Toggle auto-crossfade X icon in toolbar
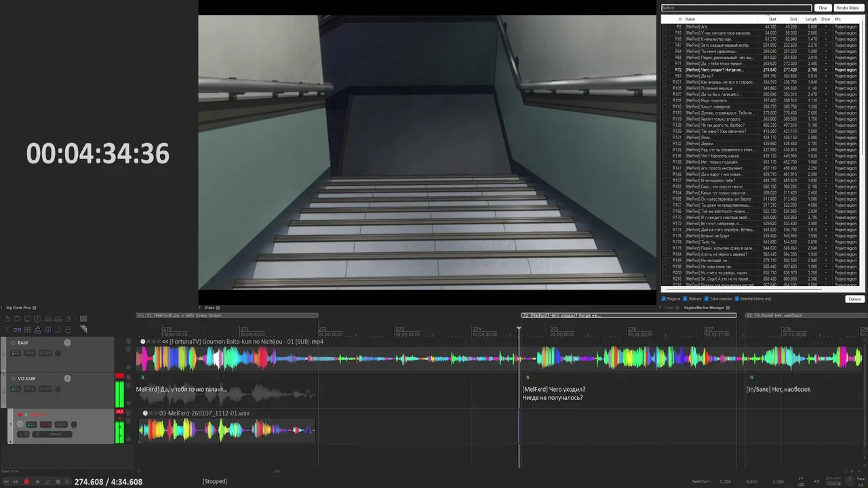Image resolution: width=868 pixels, height=488 pixels. click(x=7, y=329)
